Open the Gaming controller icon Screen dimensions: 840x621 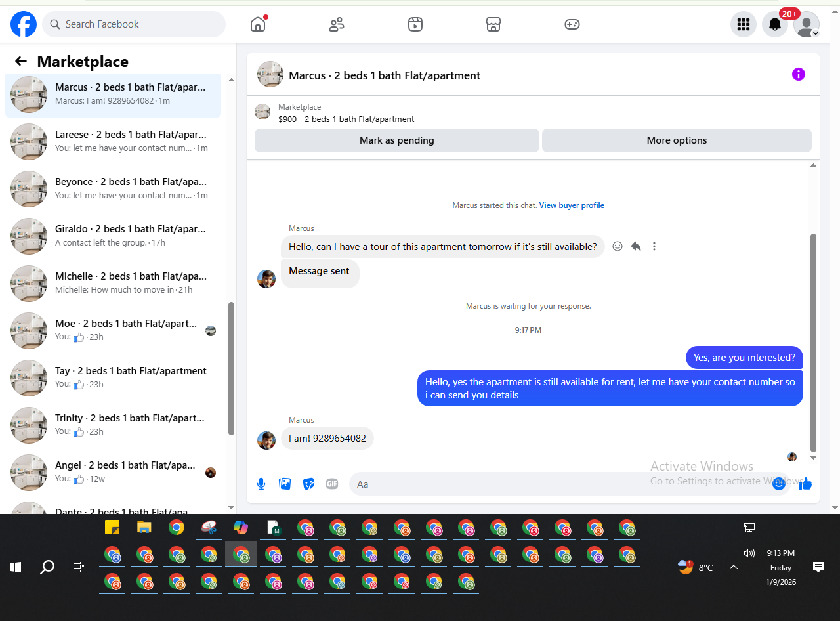click(x=572, y=24)
